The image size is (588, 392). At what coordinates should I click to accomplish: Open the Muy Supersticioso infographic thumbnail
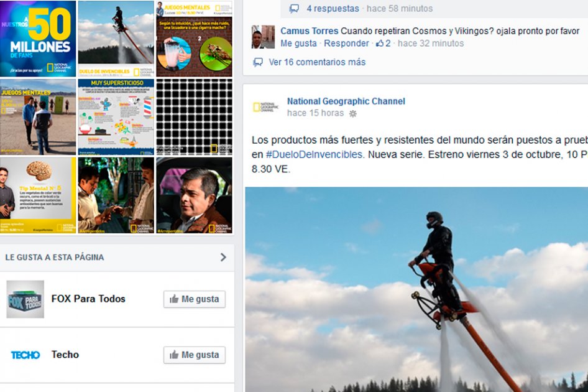(116, 117)
